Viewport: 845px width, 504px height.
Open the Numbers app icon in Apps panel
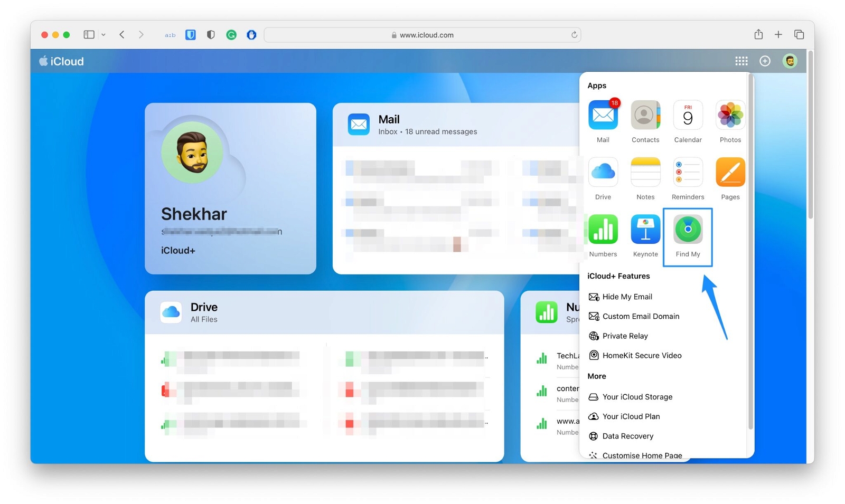pyautogui.click(x=603, y=229)
